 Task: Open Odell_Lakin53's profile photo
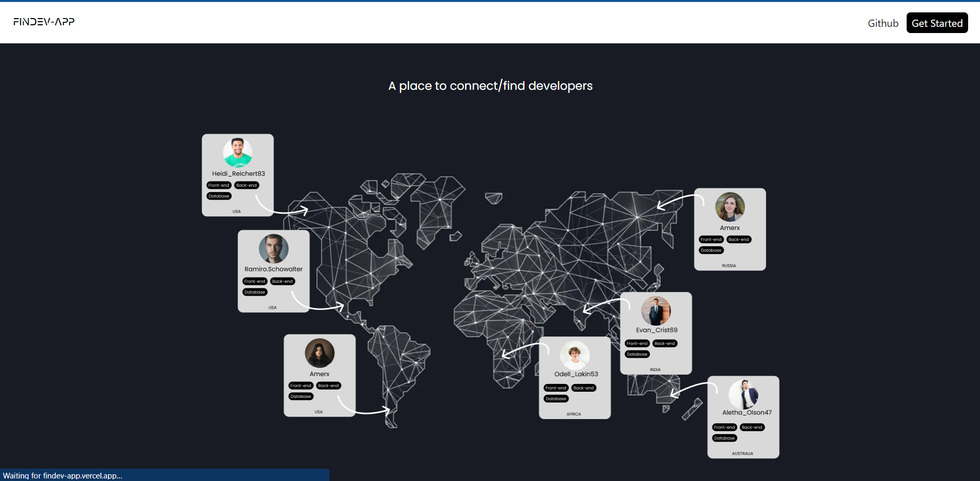click(574, 355)
